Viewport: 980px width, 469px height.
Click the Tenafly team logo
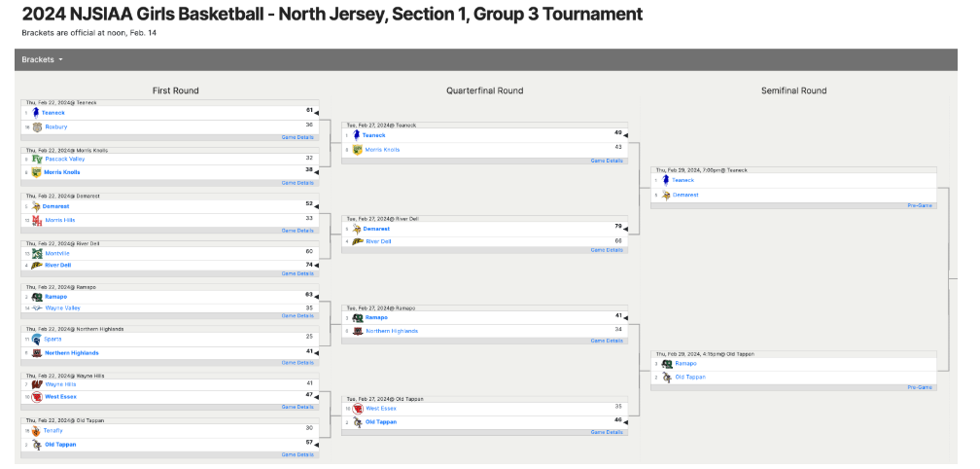pos(37,430)
